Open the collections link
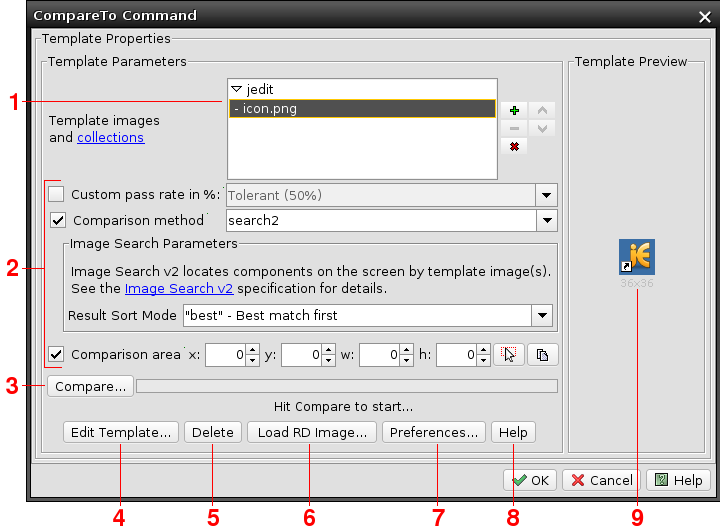Viewport: 720px width, 532px height. [x=110, y=137]
